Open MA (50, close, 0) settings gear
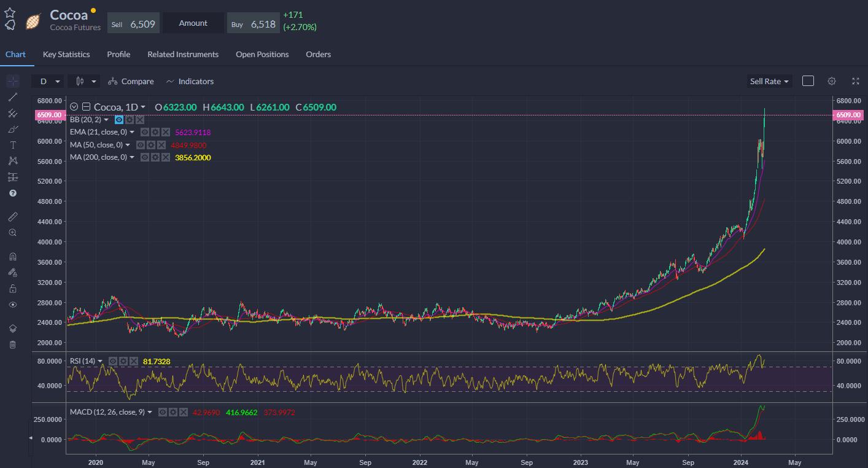868x468 pixels. point(150,145)
